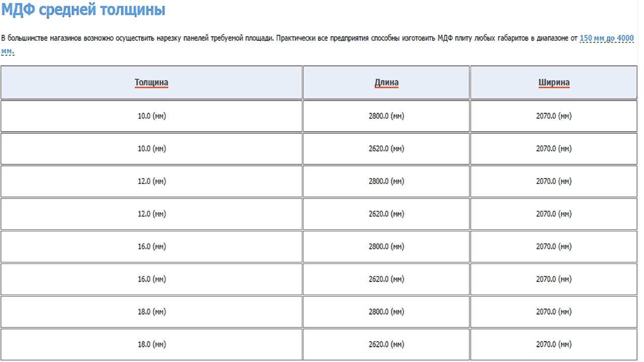The width and height of the screenshot is (644, 362).
Task: Select the 2800.0 length cell in the 16.0 мм row
Action: [386, 247]
